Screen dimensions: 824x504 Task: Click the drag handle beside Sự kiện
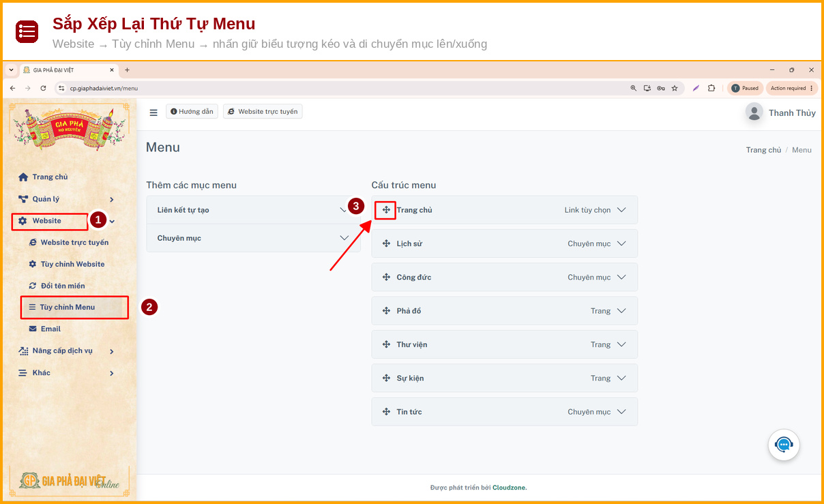pos(386,379)
